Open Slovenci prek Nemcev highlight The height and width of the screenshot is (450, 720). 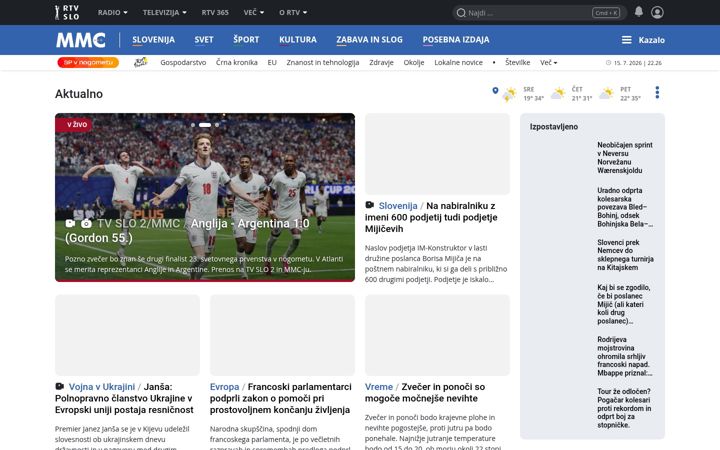[625, 255]
